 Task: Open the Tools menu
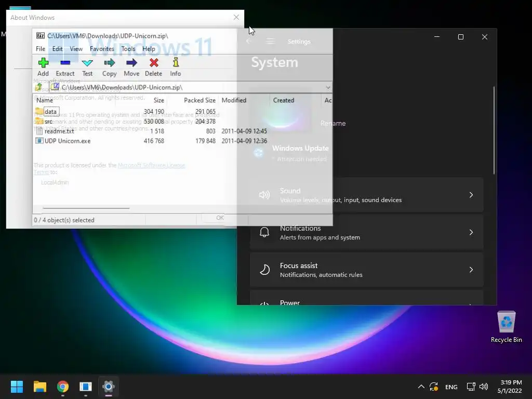[x=128, y=49]
